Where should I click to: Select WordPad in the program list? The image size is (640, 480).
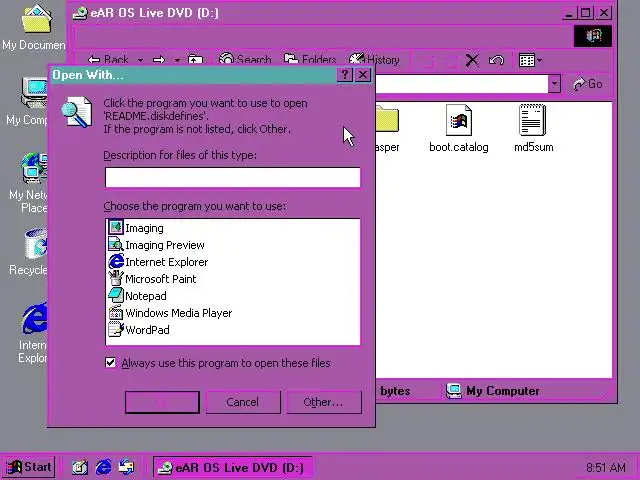[x=139, y=330]
